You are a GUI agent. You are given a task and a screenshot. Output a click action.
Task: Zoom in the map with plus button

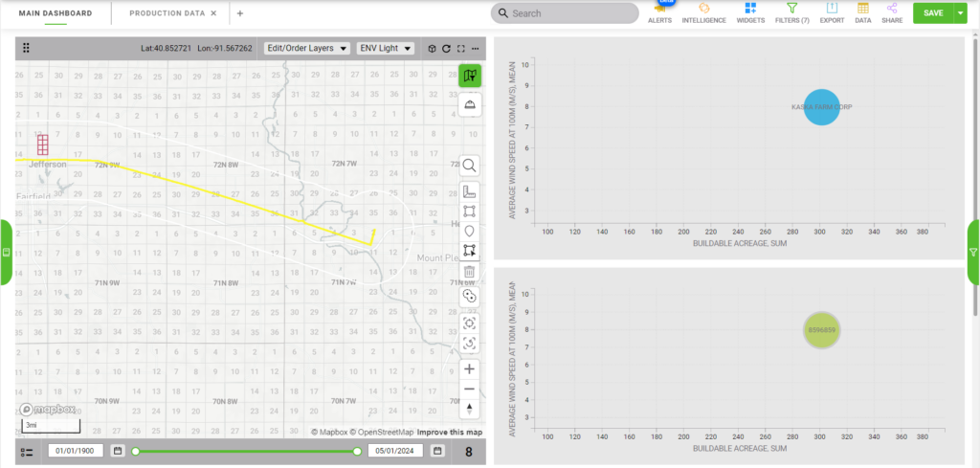(469, 368)
